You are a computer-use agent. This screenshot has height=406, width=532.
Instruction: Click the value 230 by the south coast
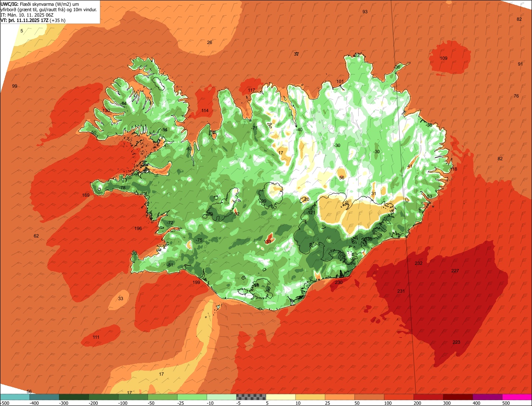(339, 282)
